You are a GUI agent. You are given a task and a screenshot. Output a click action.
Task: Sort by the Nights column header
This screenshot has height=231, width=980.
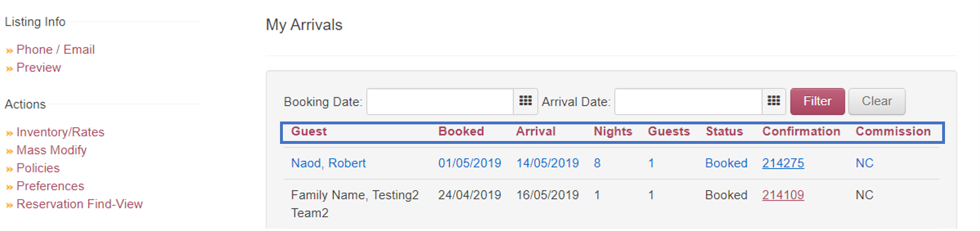coord(613,131)
